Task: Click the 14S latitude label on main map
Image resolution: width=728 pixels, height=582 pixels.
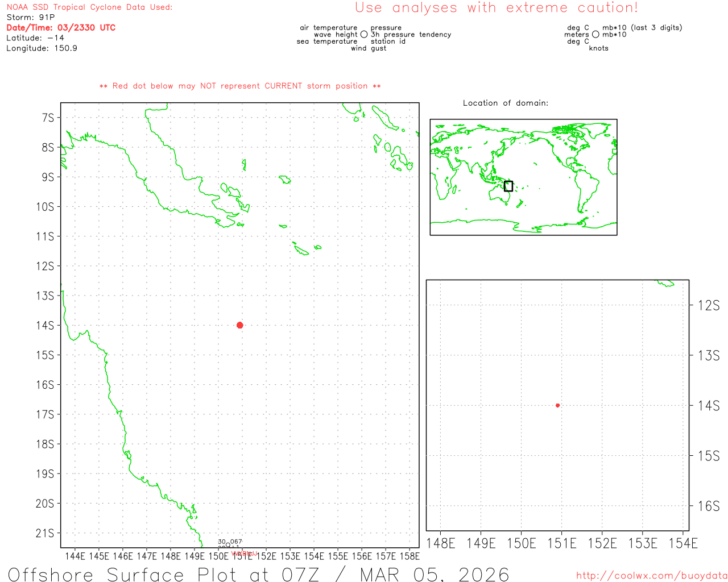Action: pos(45,325)
